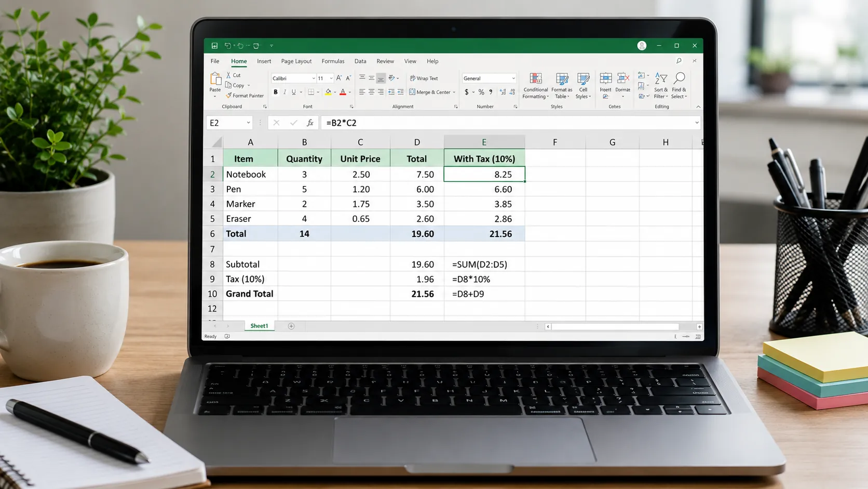Image resolution: width=868 pixels, height=489 pixels.
Task: Decrease font size with smaller A icon
Action: (x=348, y=78)
